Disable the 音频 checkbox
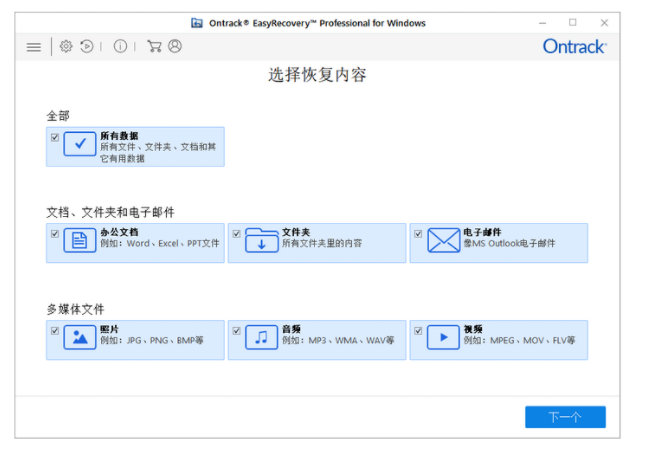The height and width of the screenshot is (450, 648). point(237,331)
